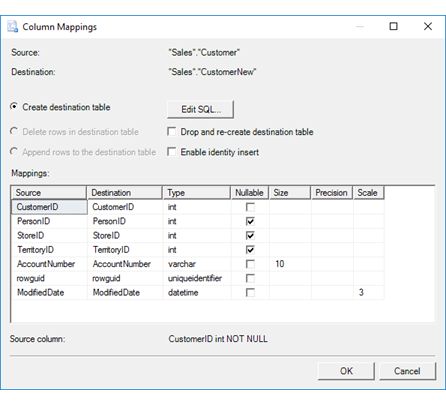Select CustomerID source cell
Viewport: 446px width, 405px height.
pyautogui.click(x=49, y=207)
